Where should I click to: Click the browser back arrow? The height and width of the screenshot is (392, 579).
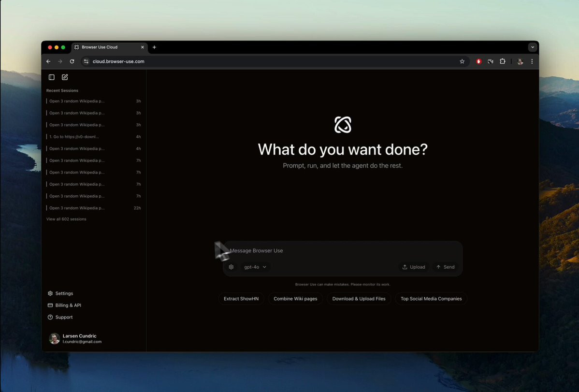[x=48, y=61]
